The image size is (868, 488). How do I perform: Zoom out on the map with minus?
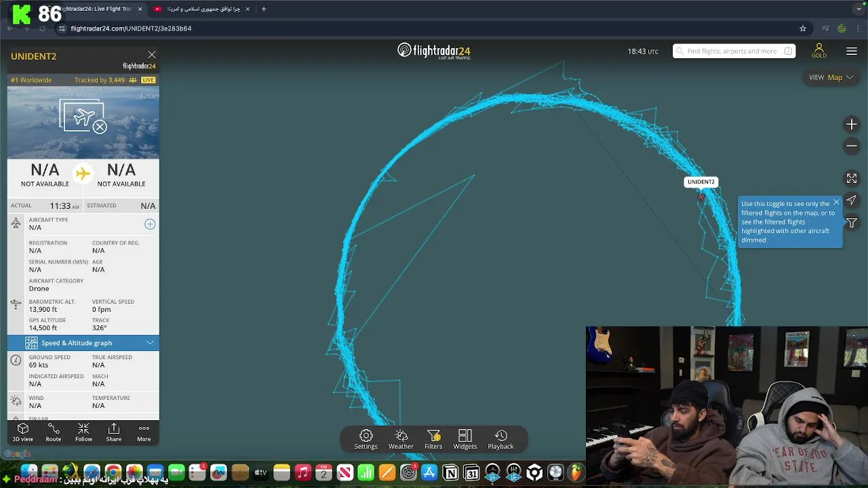point(852,146)
